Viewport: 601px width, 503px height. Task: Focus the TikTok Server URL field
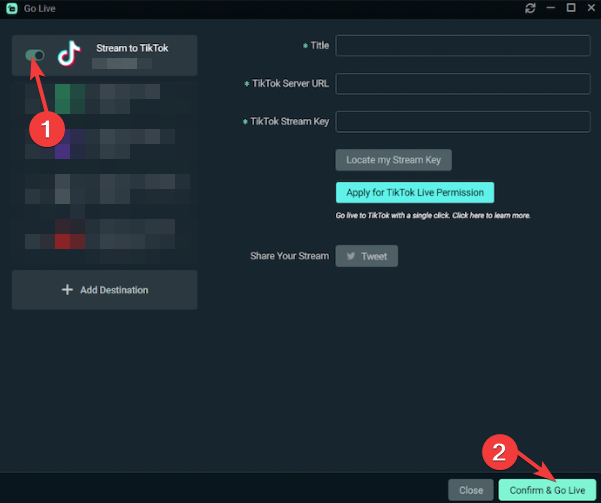click(x=463, y=84)
